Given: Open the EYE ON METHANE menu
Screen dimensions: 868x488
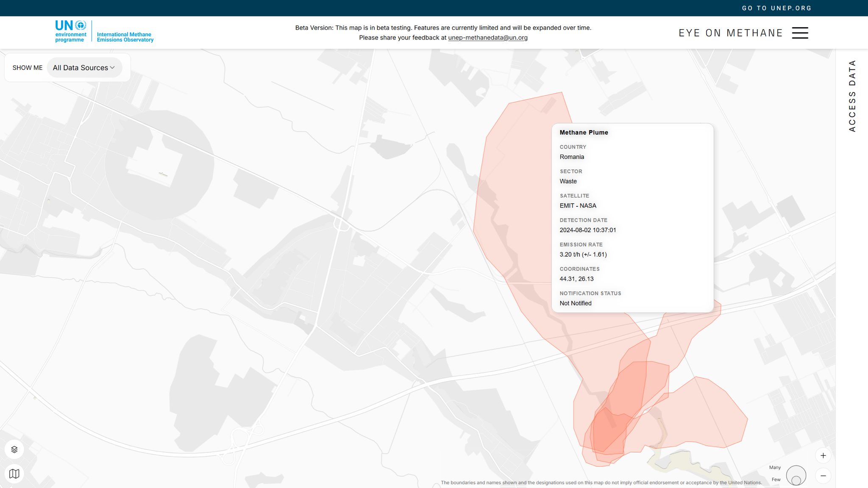Looking at the screenshot, I should [730, 33].
